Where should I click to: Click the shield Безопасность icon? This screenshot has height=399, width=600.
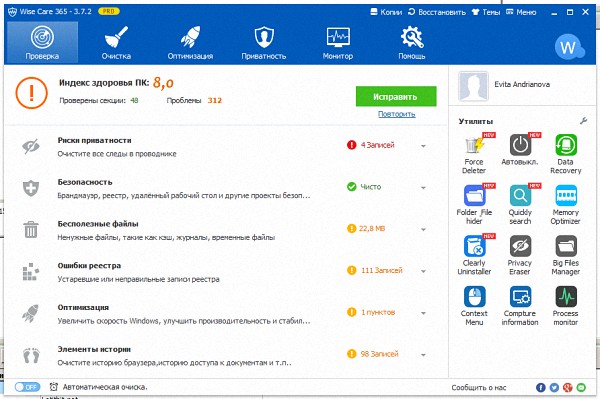point(31,188)
